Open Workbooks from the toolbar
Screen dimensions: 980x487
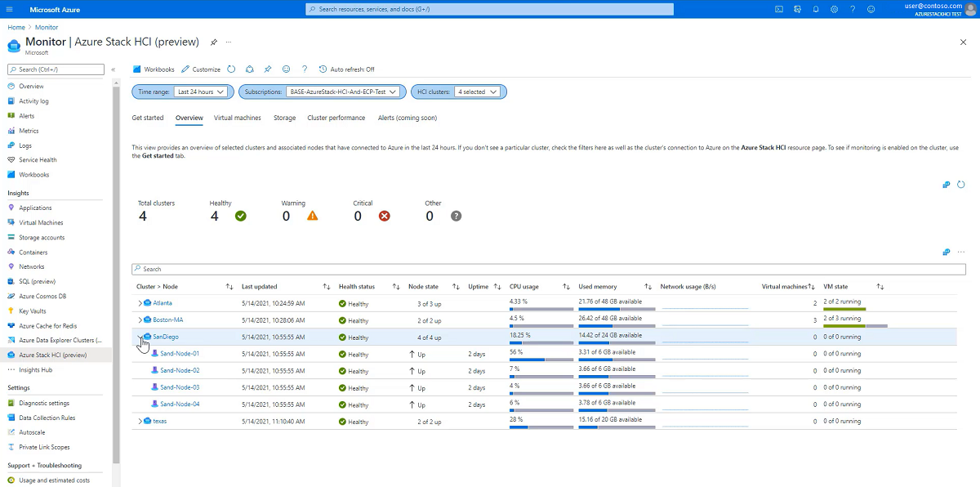154,69
